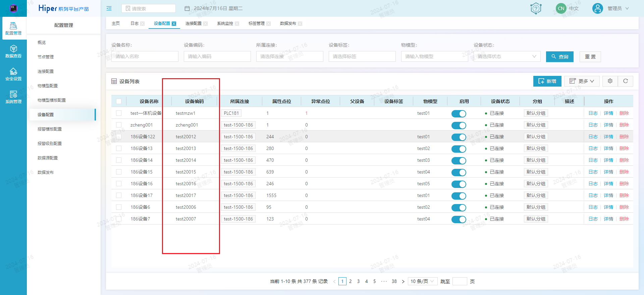Viewport: 644px width, 295px height.
Task: Click 默认分组 tag in 186设备6 row
Action: (536, 207)
